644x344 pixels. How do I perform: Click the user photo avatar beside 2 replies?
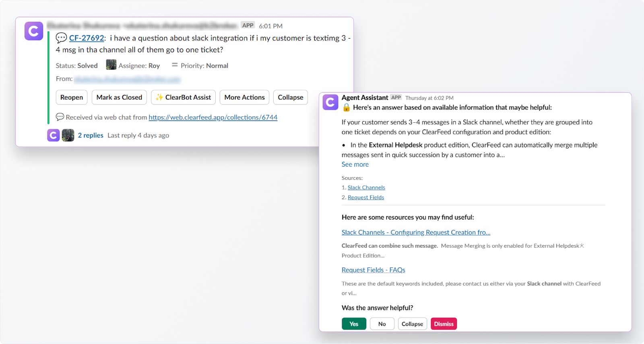tap(68, 135)
